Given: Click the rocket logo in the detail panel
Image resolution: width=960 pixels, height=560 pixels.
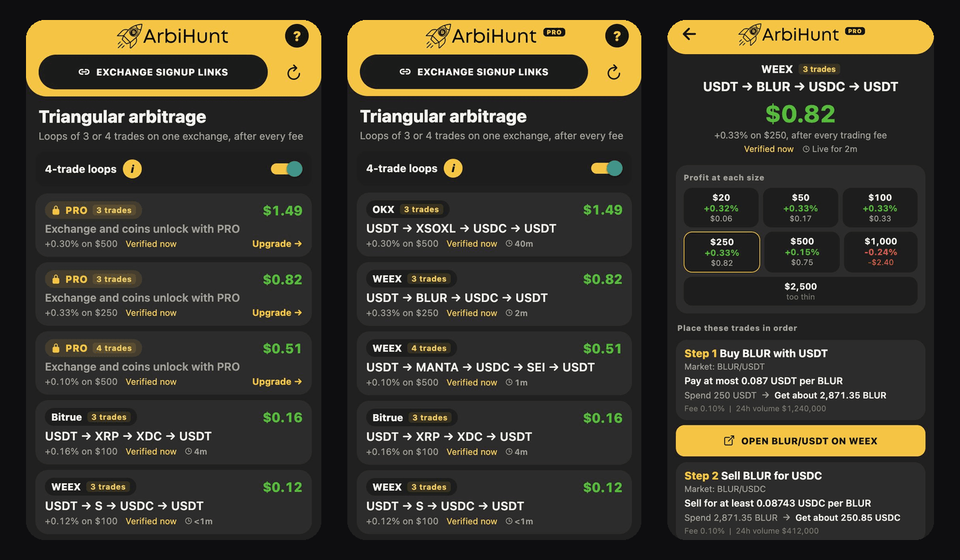Looking at the screenshot, I should pos(749,34).
